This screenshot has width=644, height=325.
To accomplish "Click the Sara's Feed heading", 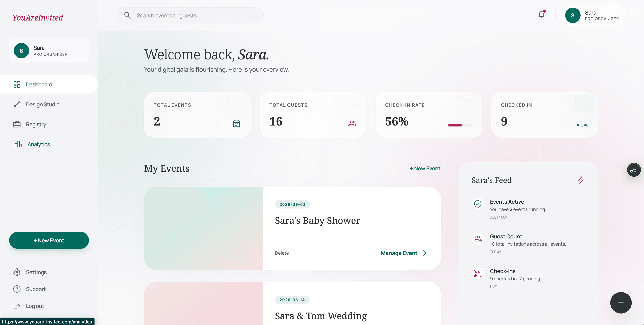I will [491, 180].
